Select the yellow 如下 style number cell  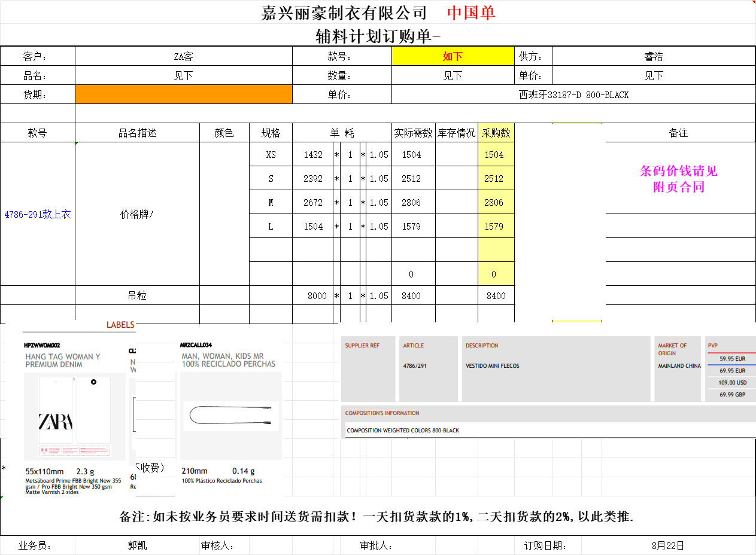tap(453, 56)
